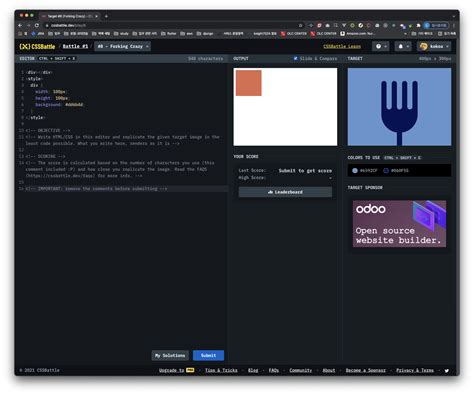Click the browser back arrow

click(20, 25)
